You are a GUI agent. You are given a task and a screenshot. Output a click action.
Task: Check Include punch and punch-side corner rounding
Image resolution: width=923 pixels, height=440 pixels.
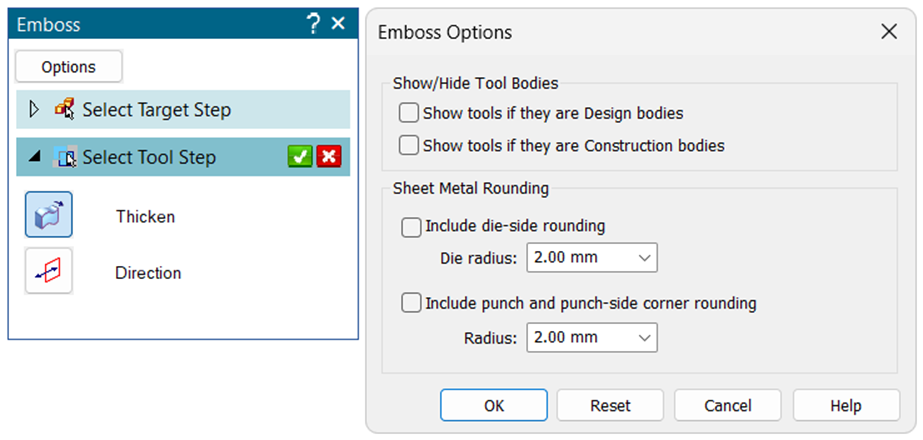411,303
